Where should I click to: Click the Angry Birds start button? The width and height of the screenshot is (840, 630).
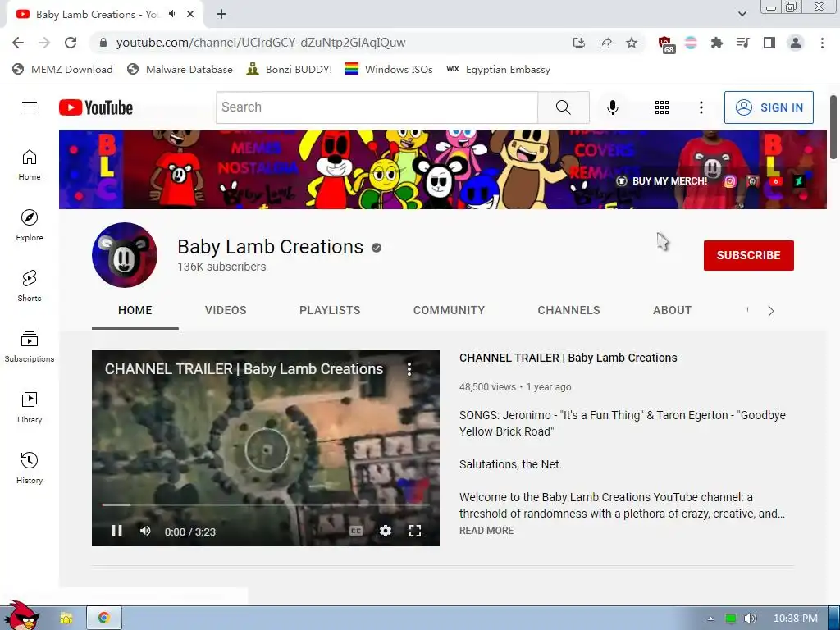coord(21,615)
